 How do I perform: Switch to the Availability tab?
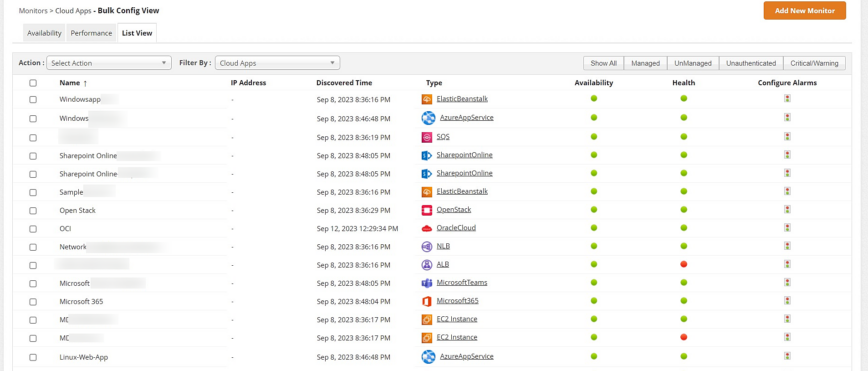tap(44, 33)
